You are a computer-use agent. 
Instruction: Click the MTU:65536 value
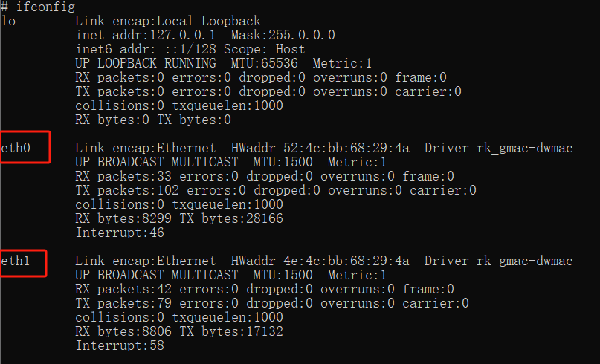265,63
